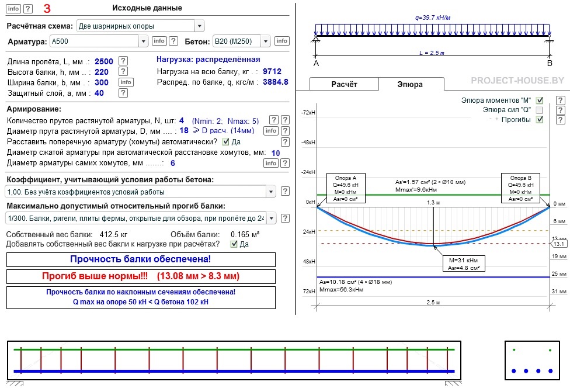Click the inclined sections strength result box
Viewport: 570px width, 392px height.
tap(141, 297)
